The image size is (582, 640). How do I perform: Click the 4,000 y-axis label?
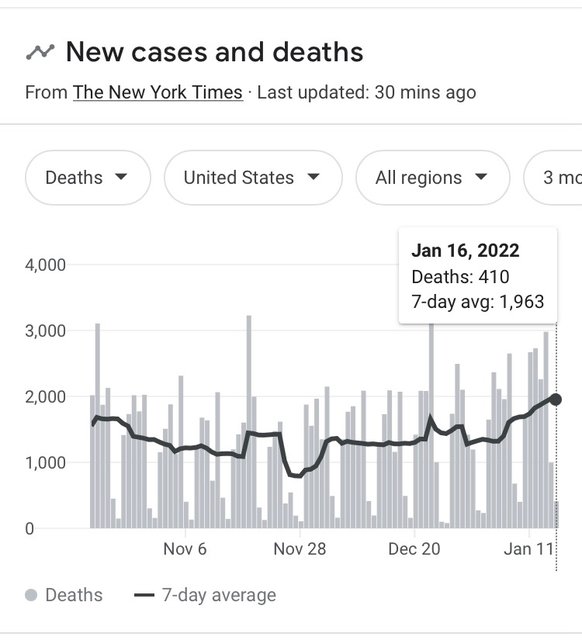(x=45, y=265)
